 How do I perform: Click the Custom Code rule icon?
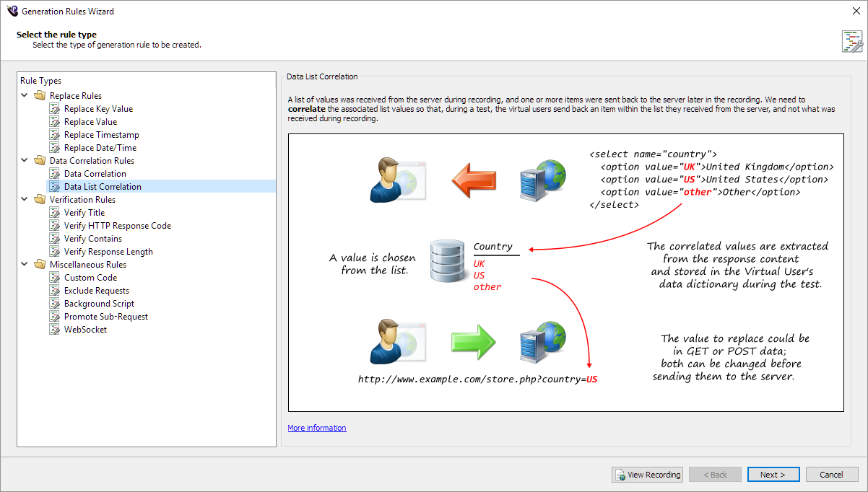click(x=54, y=278)
